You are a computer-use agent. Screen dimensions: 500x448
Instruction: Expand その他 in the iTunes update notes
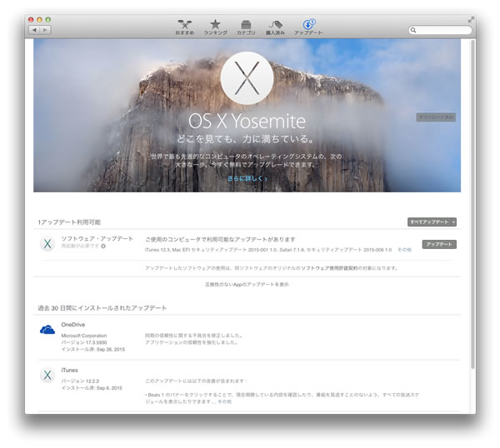224,401
